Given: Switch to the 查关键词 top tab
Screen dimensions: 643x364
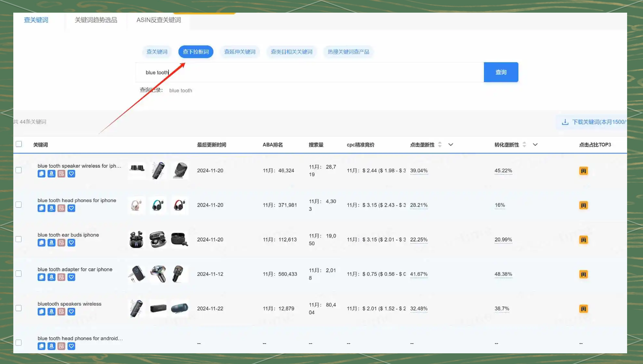Looking at the screenshot, I should pos(36,20).
